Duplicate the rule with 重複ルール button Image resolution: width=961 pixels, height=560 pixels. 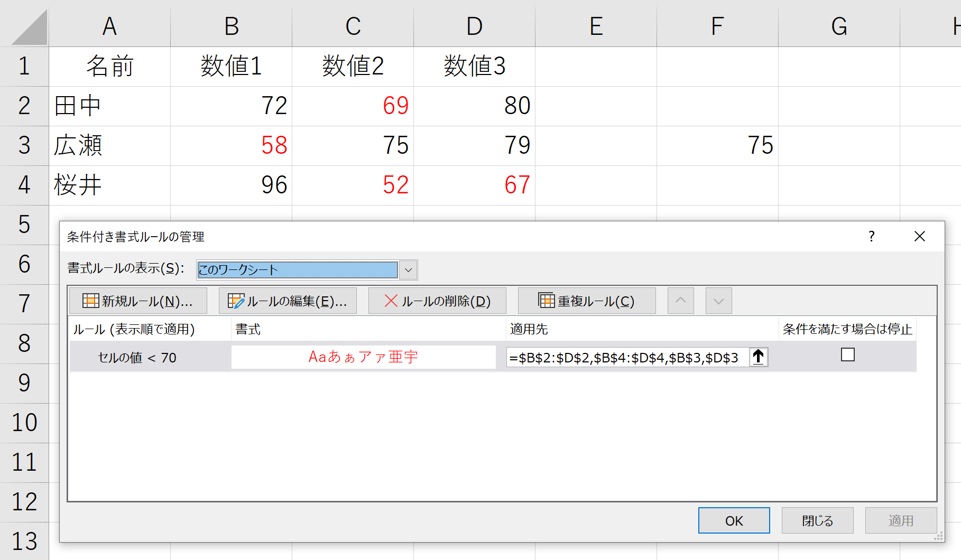[587, 301]
